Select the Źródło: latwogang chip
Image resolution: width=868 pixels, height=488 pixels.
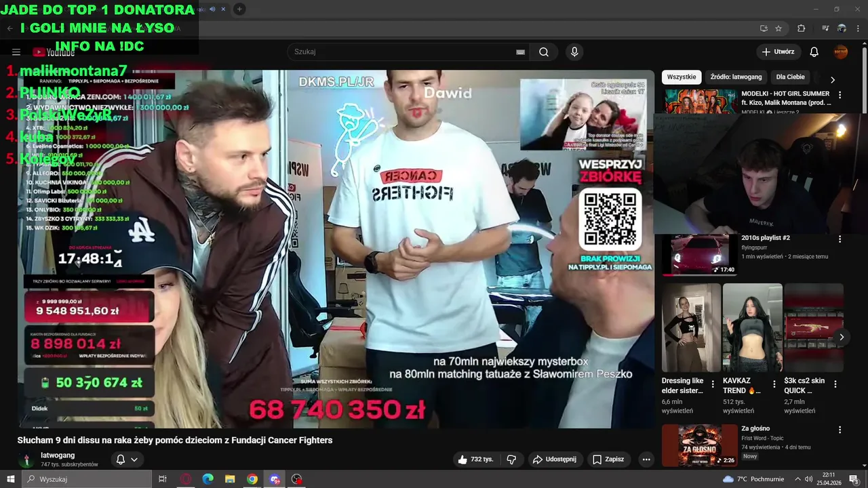pos(736,77)
